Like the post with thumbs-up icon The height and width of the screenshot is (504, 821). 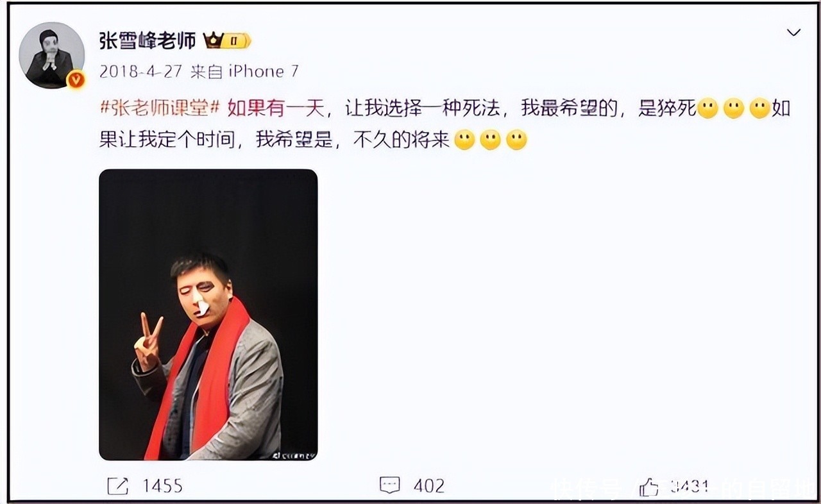pyautogui.click(x=648, y=485)
